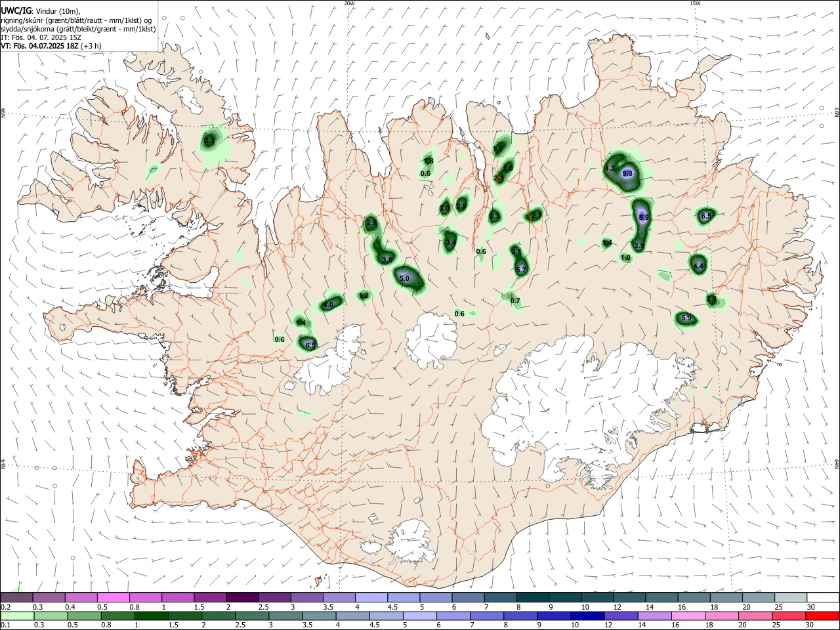Click the 15W longitude label
Viewport: 840px width, 630px height.
click(x=695, y=3)
